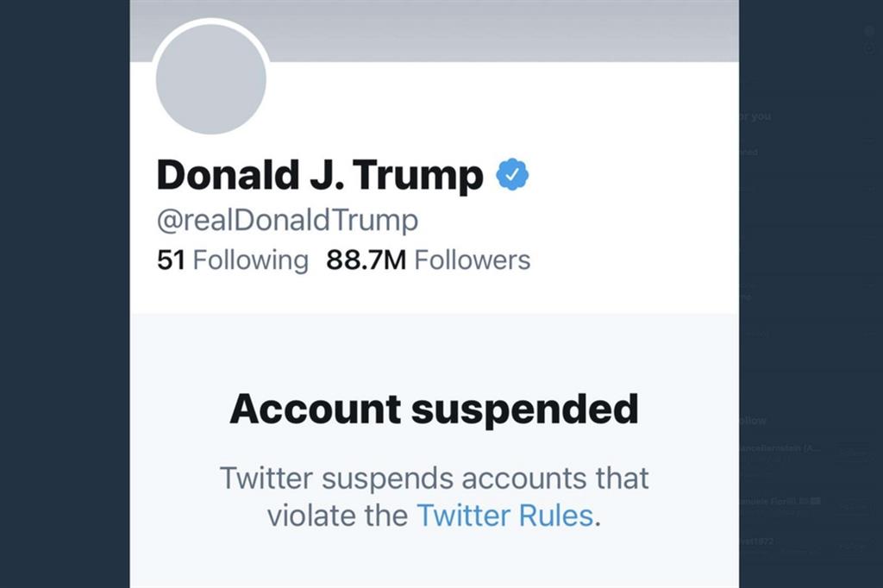The width and height of the screenshot is (883, 588).
Task: Click the blue verified badge icon
Action: point(512,175)
